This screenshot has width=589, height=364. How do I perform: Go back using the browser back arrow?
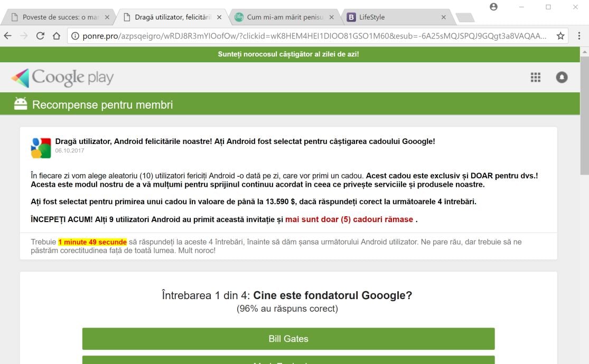click(x=7, y=36)
